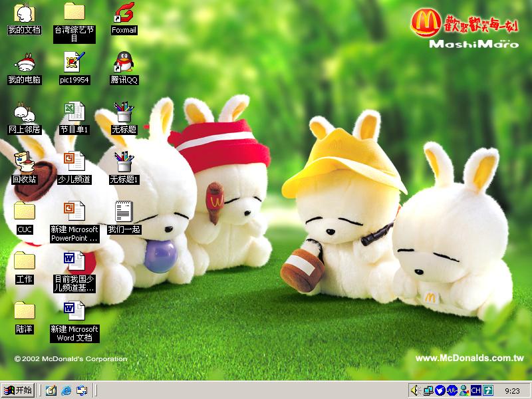Click the teal arrow tray icon
The height and width of the screenshot is (399, 532).
click(488, 391)
